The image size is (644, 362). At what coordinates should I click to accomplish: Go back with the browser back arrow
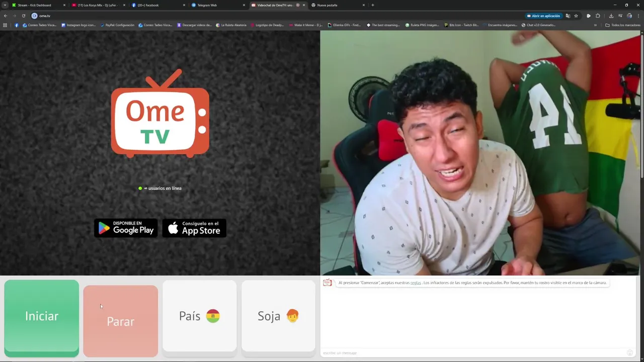(x=6, y=16)
